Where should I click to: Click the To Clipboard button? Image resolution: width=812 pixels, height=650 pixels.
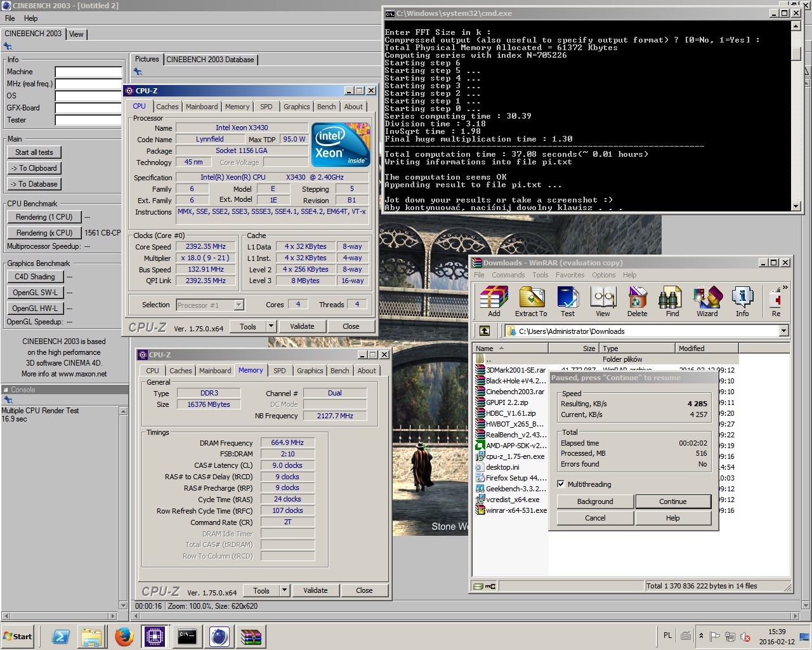(x=34, y=168)
